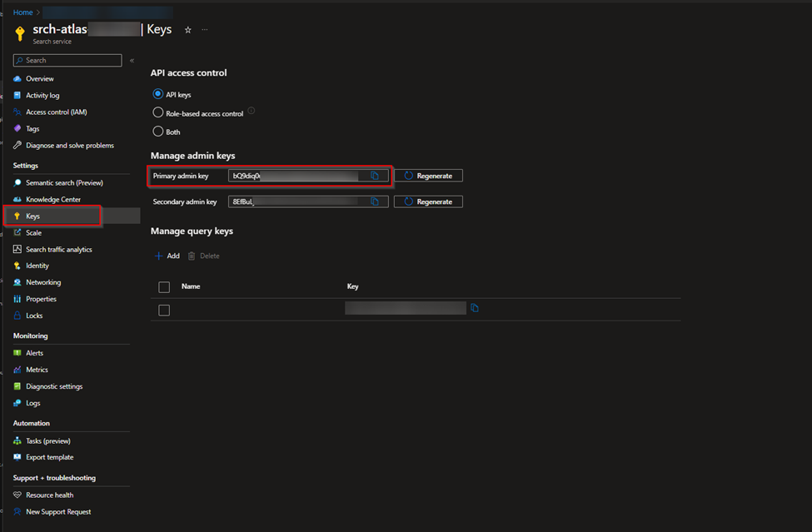
Task: Go to Home via breadcrumb link
Action: point(22,12)
